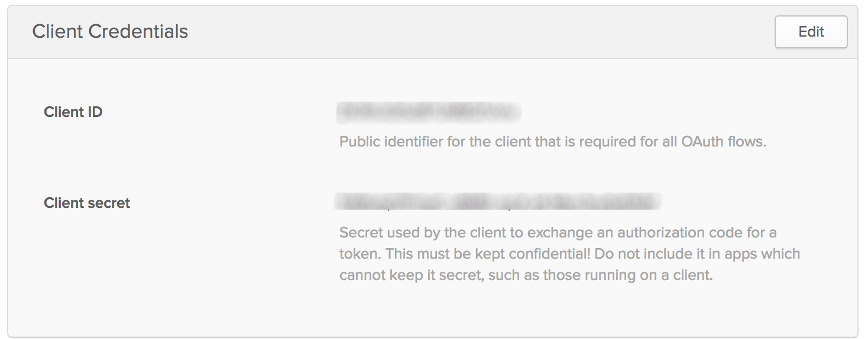Click the word 'token' in secret description

click(x=358, y=254)
